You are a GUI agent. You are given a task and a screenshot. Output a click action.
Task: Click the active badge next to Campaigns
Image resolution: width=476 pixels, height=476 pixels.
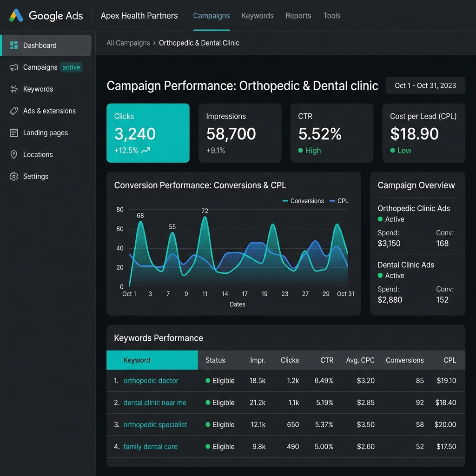[71, 67]
